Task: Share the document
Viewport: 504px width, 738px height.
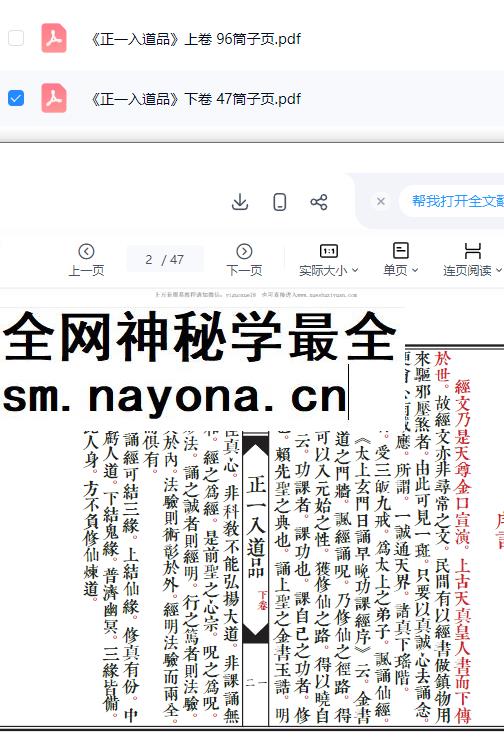Action: pos(319,202)
